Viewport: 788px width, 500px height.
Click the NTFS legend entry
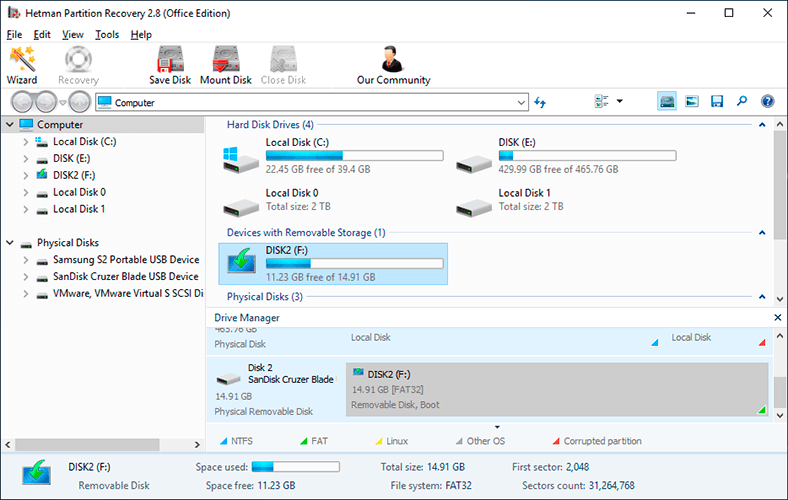point(236,441)
